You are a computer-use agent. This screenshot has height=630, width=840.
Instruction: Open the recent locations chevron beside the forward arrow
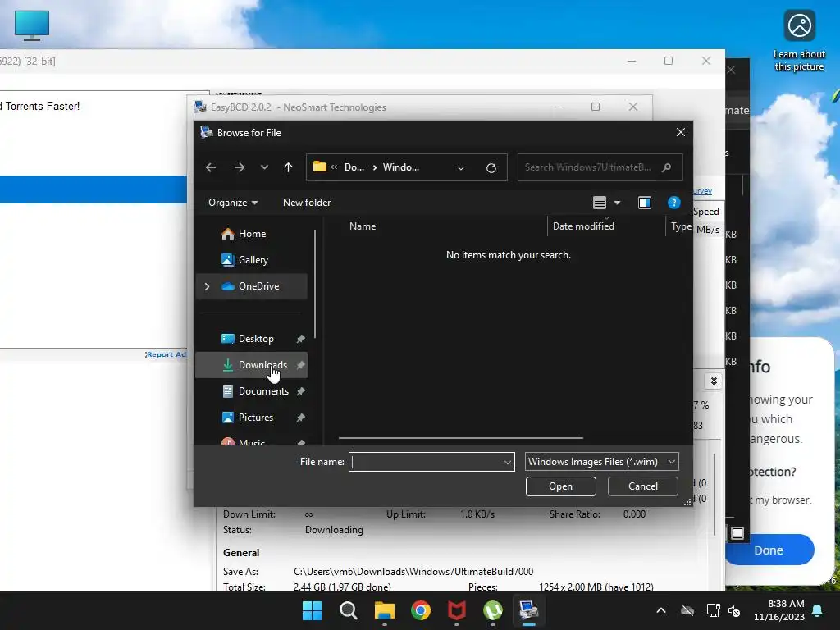(264, 167)
